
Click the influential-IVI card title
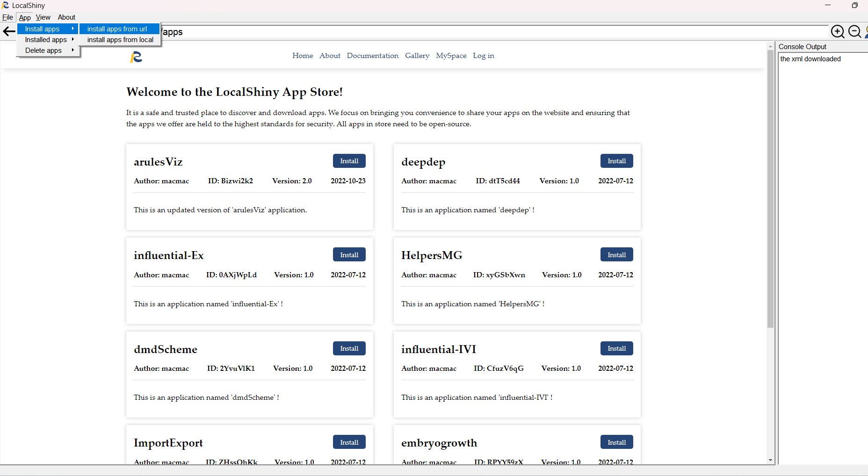(439, 349)
